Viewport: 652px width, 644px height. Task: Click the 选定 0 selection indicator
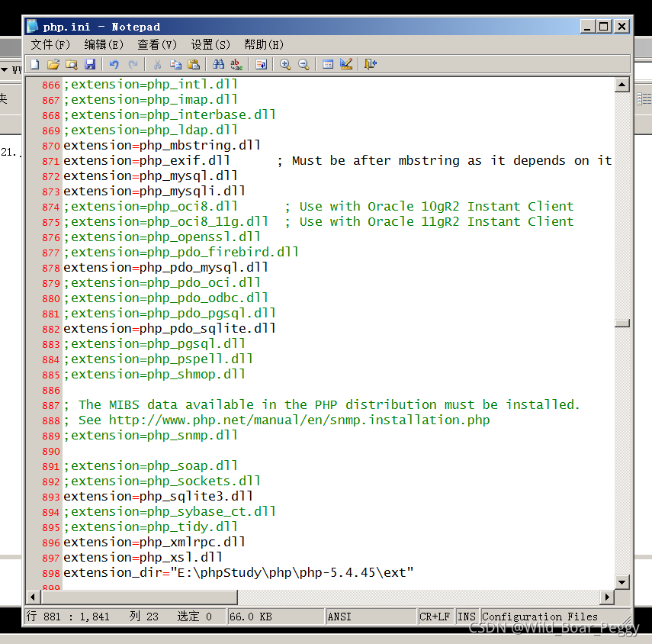(194, 617)
